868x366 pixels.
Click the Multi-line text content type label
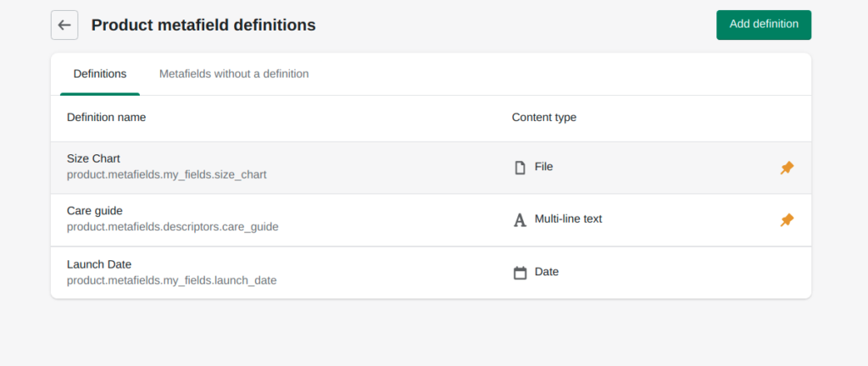point(568,219)
